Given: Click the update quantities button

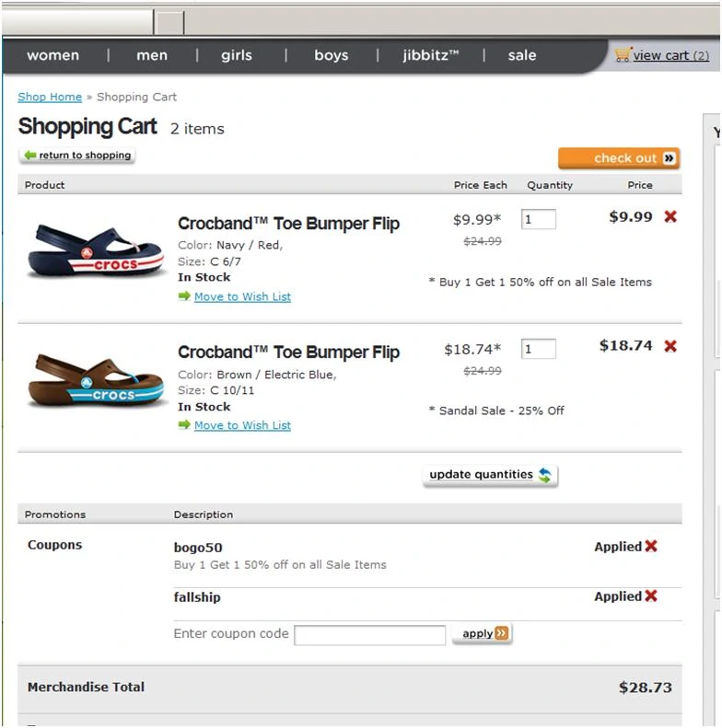Looking at the screenshot, I should 490,475.
